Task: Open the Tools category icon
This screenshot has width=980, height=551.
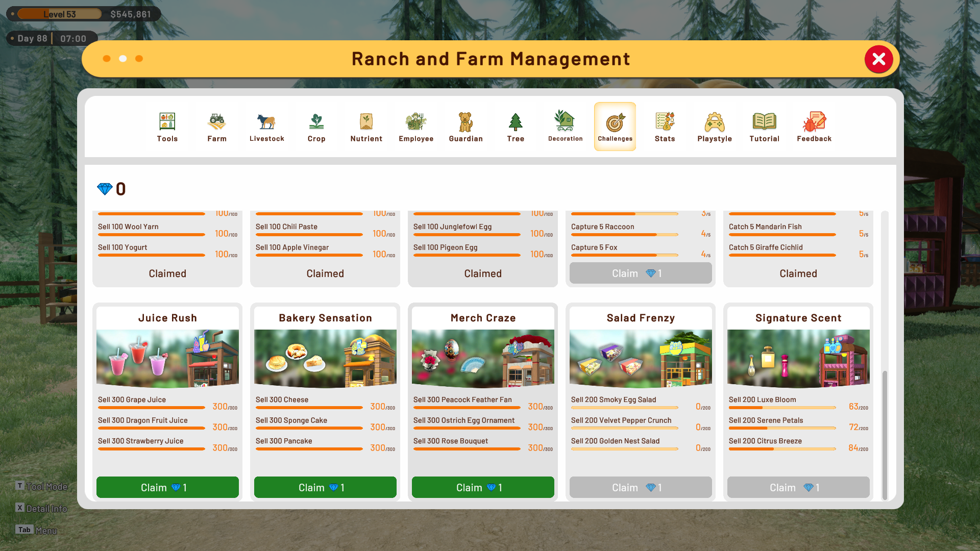Action: tap(167, 121)
